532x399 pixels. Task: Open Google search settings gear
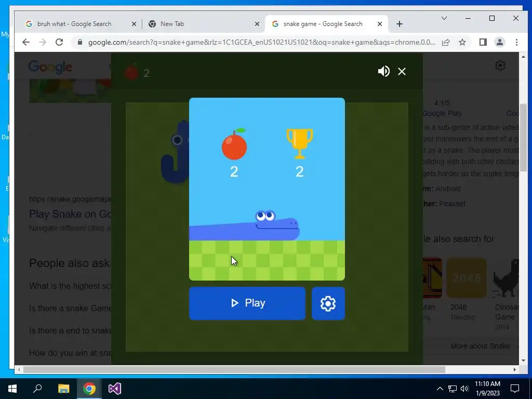pos(500,65)
